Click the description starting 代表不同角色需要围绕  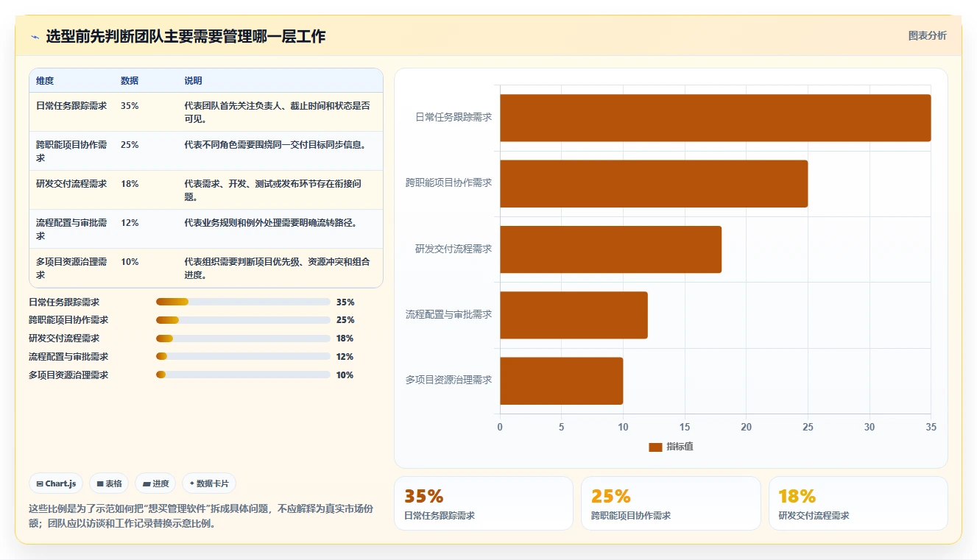click(x=275, y=145)
